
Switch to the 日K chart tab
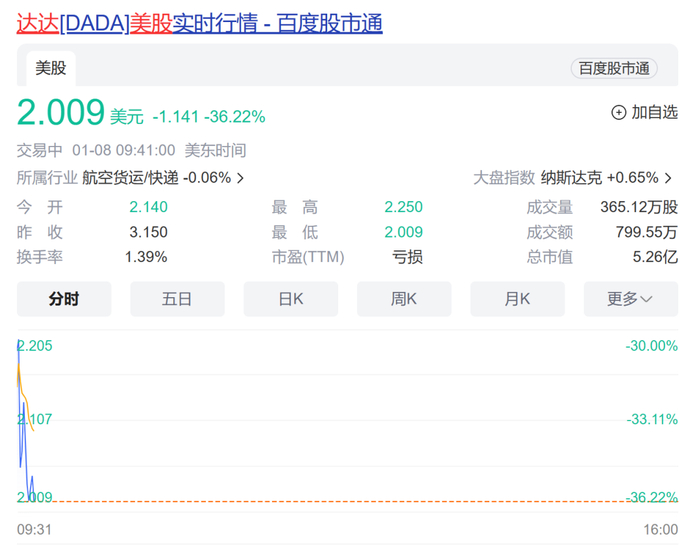tap(291, 299)
